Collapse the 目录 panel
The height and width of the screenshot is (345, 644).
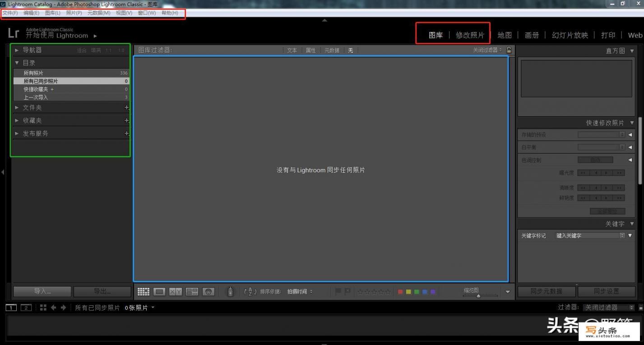tap(17, 63)
